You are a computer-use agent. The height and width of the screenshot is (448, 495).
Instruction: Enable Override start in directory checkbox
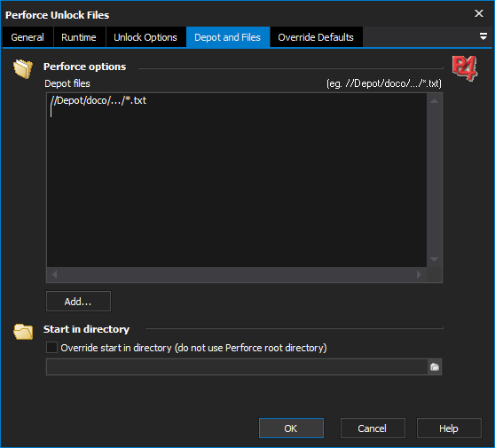point(51,347)
